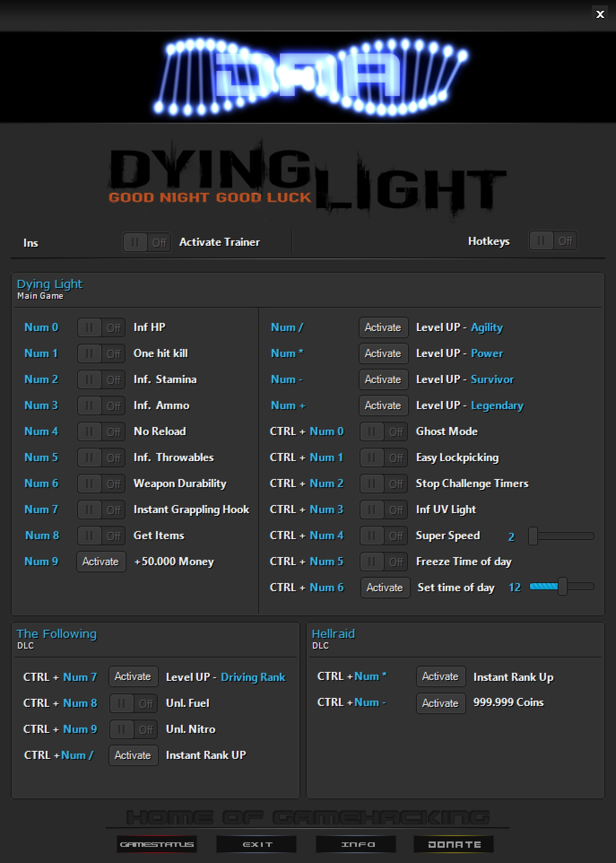The width and height of the screenshot is (616, 863).
Task: Close the trainer window
Action: [600, 14]
